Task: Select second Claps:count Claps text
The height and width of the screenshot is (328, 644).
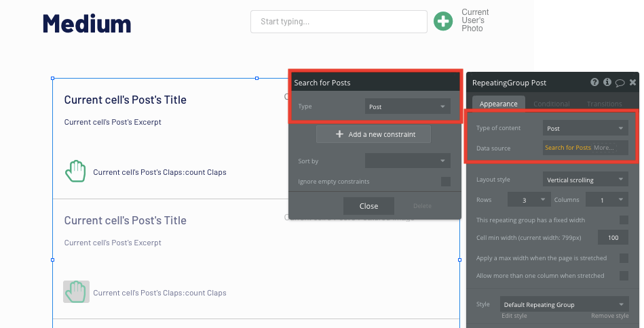Action: [x=159, y=293]
